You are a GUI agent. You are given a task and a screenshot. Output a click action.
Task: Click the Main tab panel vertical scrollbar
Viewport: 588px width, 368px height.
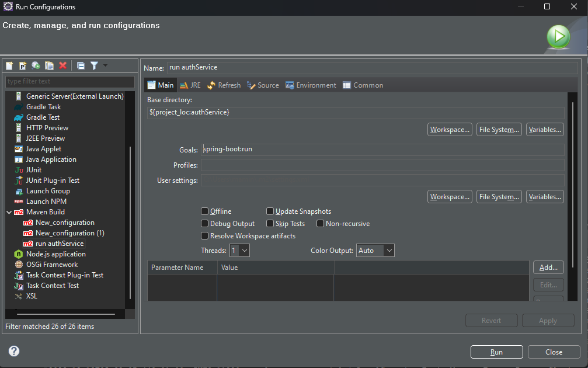tap(573, 184)
